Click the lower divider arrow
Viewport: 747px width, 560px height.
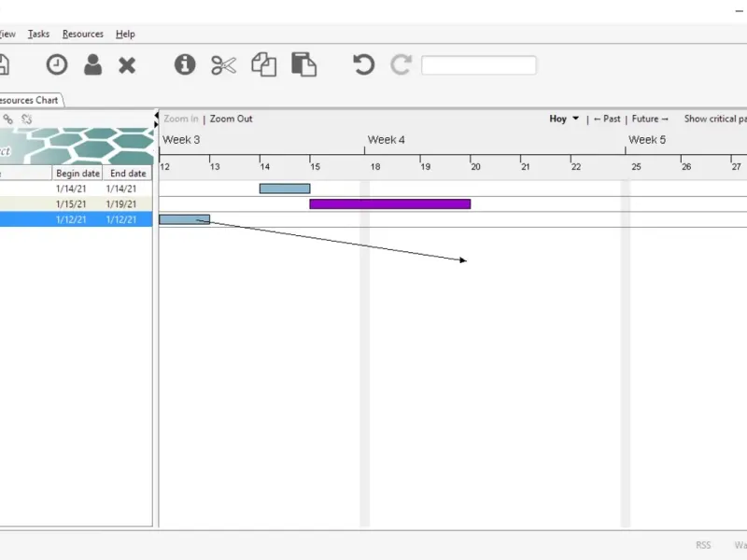point(156,124)
